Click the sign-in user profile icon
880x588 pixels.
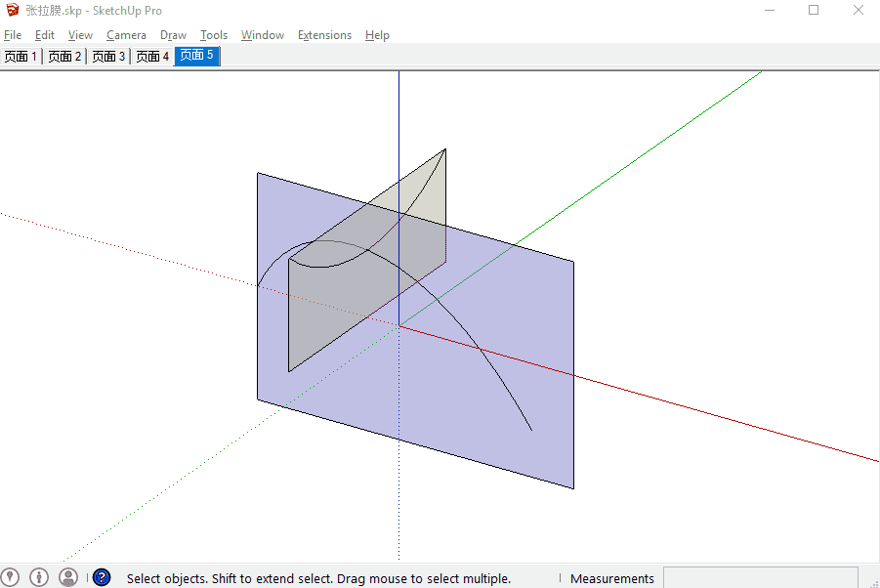68,577
